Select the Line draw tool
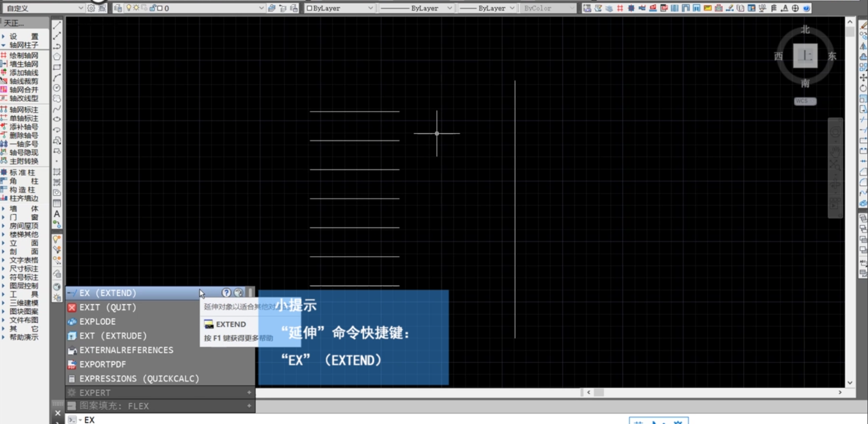This screenshot has height=424, width=868. [57, 26]
